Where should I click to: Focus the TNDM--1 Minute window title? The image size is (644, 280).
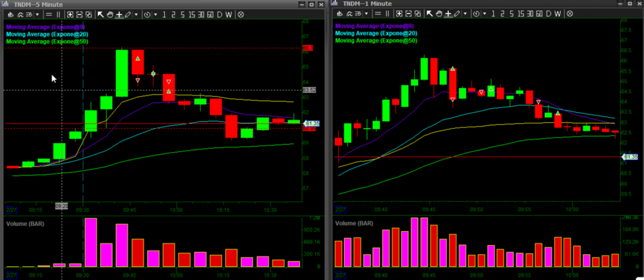366,4
